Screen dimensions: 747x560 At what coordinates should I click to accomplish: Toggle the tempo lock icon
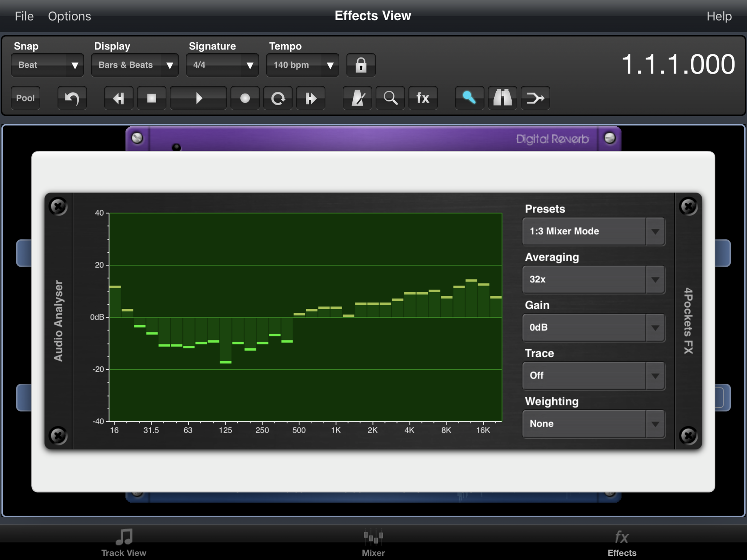(361, 65)
